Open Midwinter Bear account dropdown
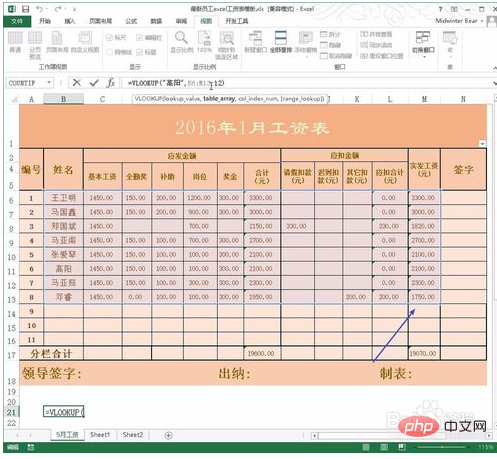497x459 pixels. 459,21
